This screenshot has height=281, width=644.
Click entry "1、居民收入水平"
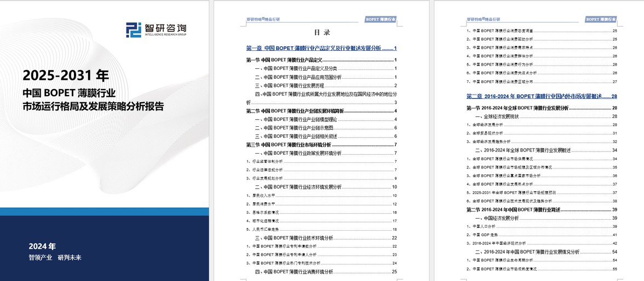321,195
